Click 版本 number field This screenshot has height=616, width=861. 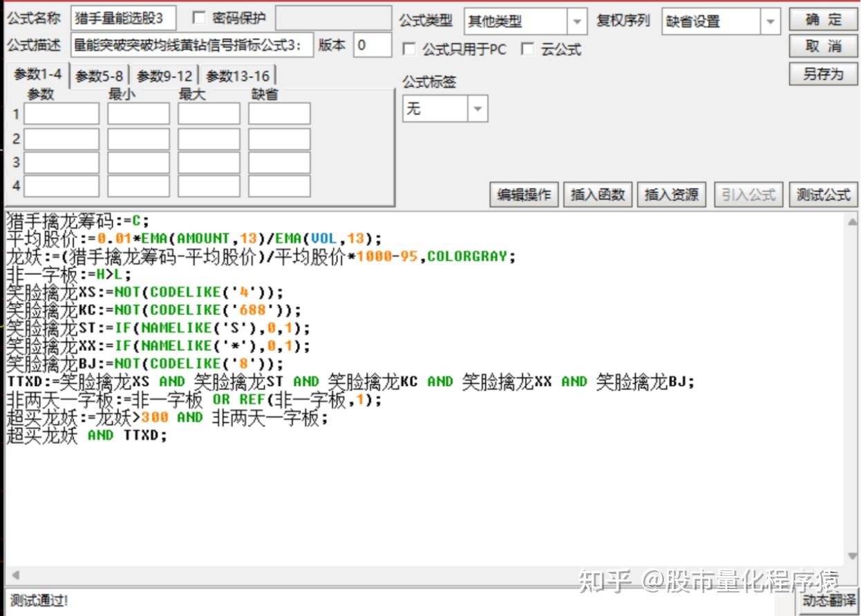(372, 46)
